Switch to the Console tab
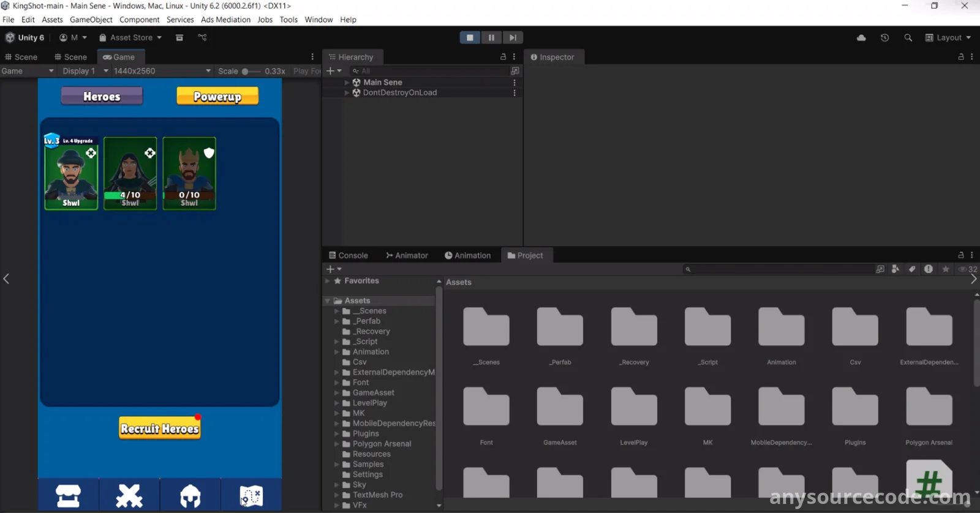The image size is (980, 513). [x=348, y=255]
